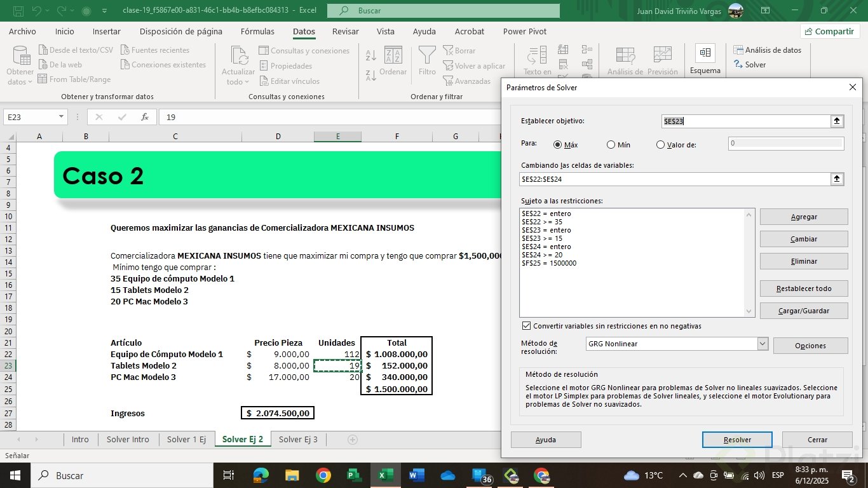Click the Solver icon in the ribbon
Viewport: 868px width, 488px height.
coord(738,65)
